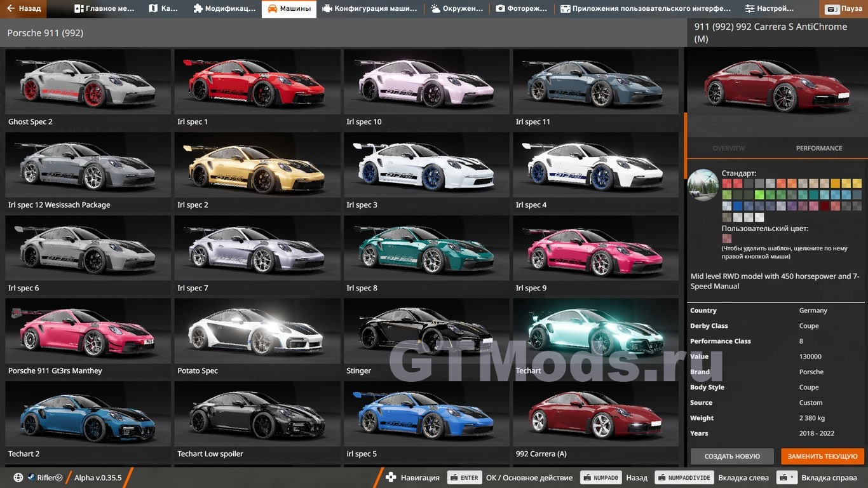Click the engine icon for vehicle configuration
This screenshot has width=868, height=488.
[327, 9]
